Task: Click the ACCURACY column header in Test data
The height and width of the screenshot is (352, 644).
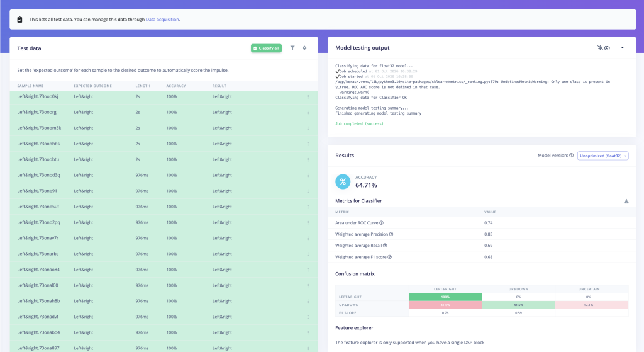Action: [x=176, y=86]
